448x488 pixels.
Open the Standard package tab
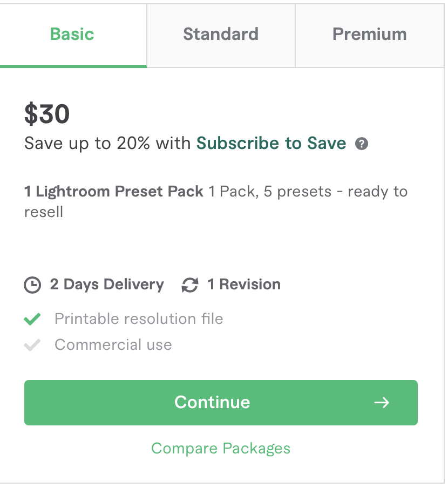coord(221,35)
